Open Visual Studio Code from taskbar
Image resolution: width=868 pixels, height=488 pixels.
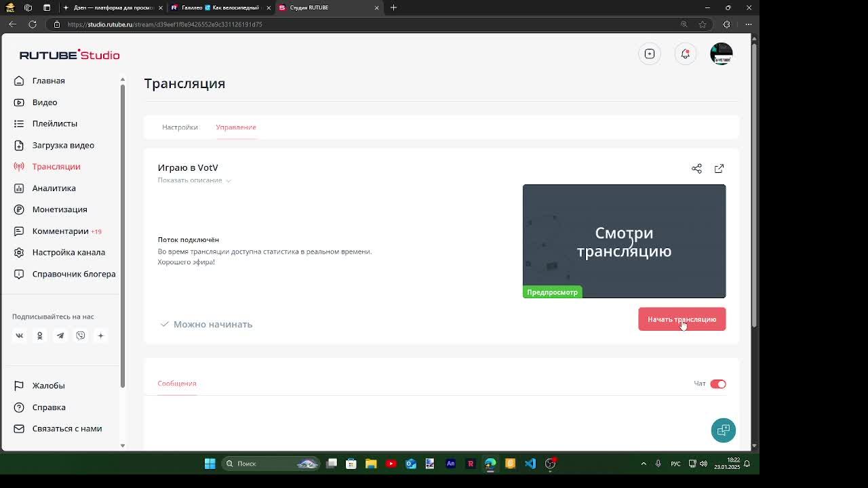coord(530,464)
